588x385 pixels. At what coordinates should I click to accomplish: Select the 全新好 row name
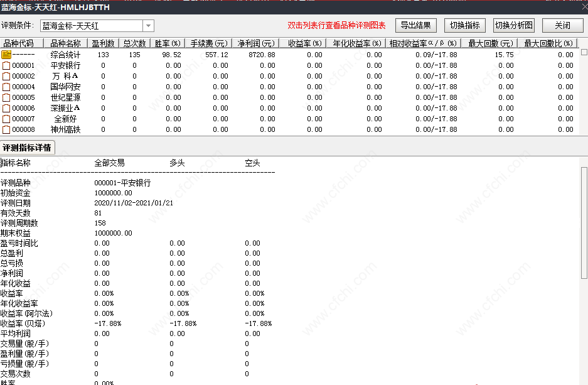pos(66,119)
